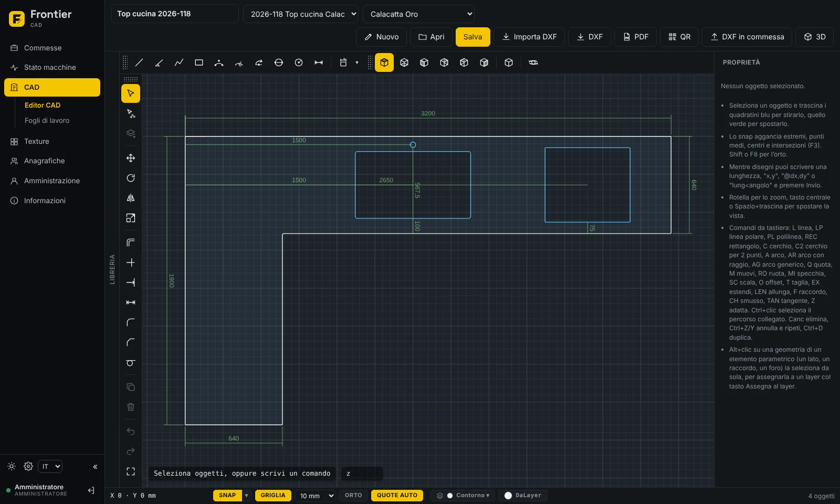Click the Salva button

click(x=472, y=37)
